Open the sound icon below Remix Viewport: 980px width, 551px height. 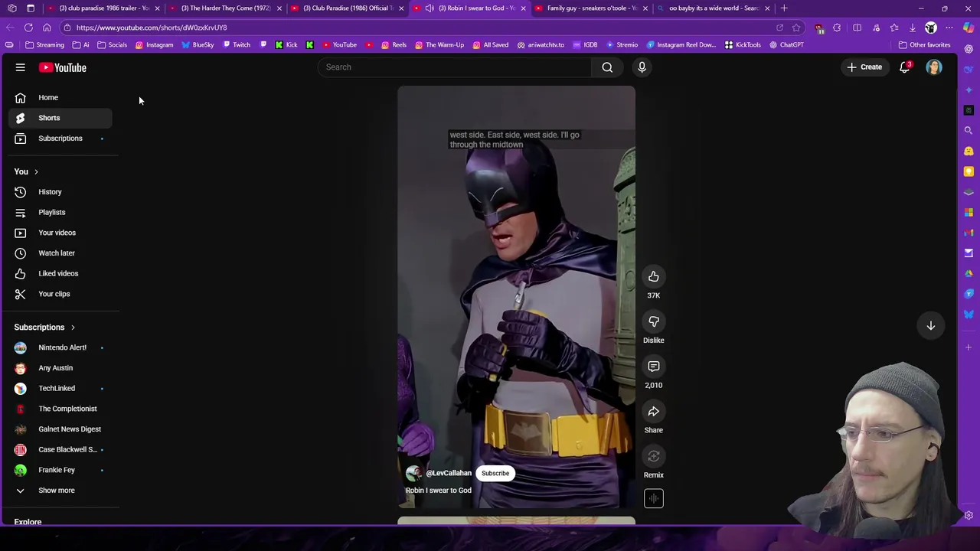[x=654, y=499]
